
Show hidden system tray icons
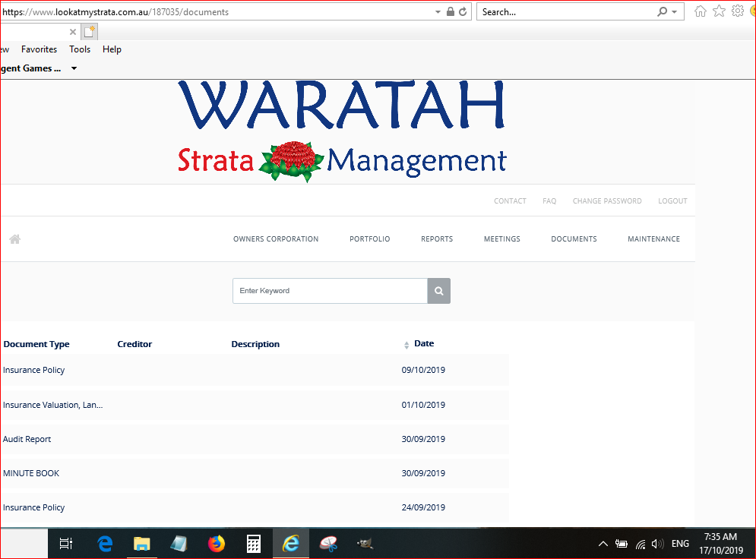tap(603, 544)
